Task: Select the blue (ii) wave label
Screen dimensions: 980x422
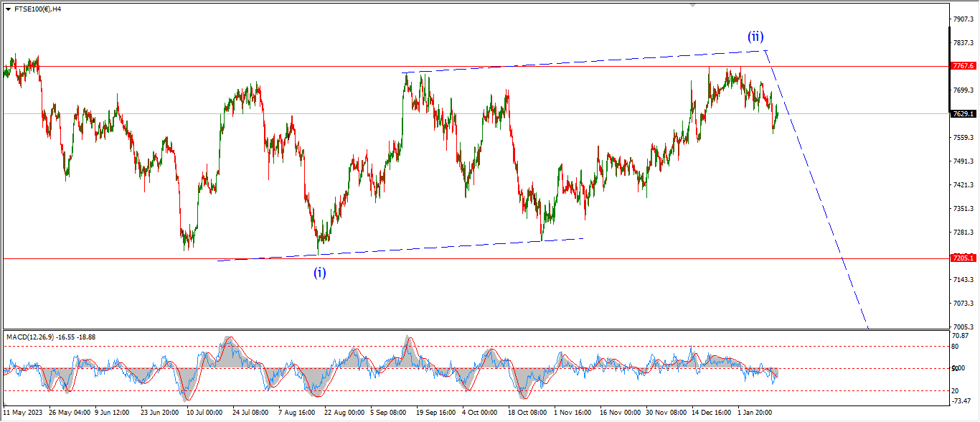Action: pyautogui.click(x=755, y=36)
